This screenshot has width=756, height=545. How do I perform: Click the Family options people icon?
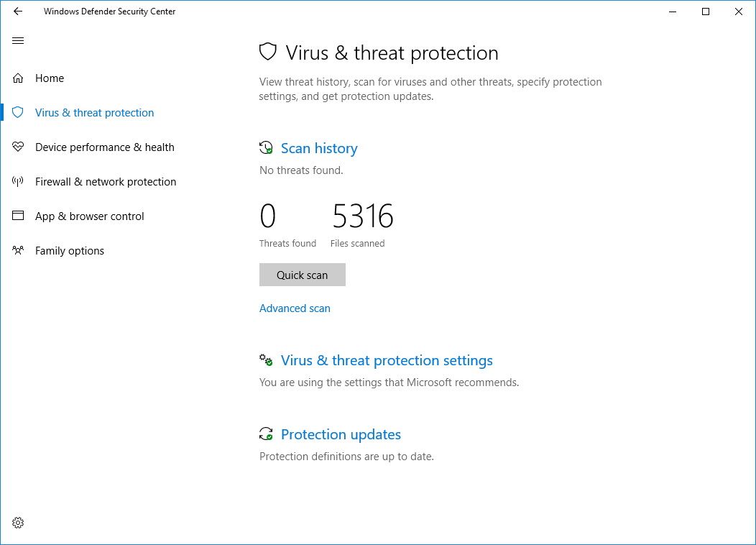[x=18, y=250]
